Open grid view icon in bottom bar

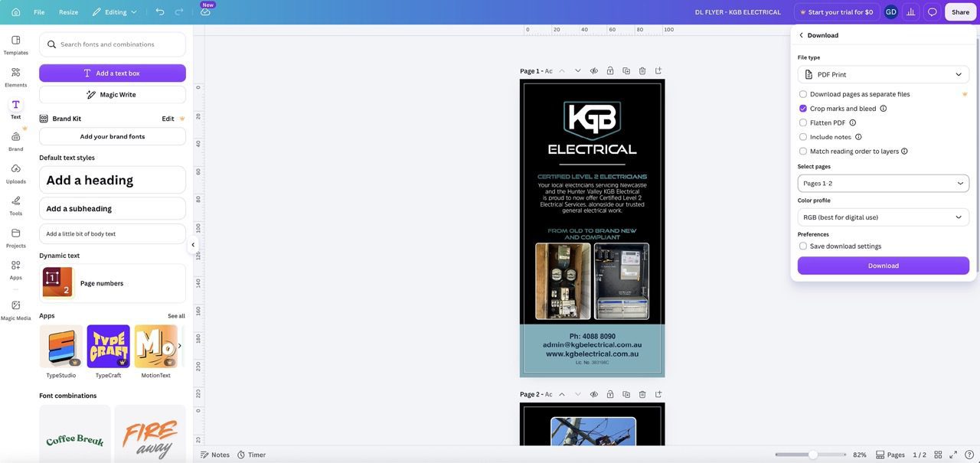coord(938,455)
